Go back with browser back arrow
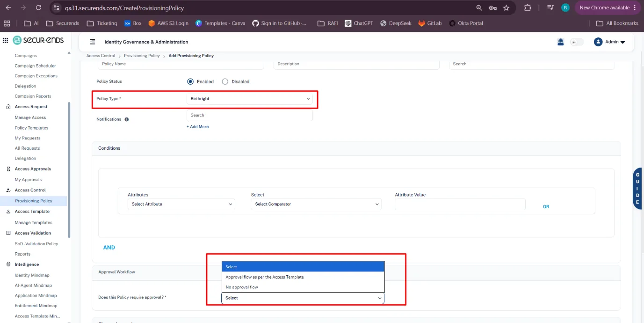Image resolution: width=644 pixels, height=323 pixels. pyautogui.click(x=8, y=7)
